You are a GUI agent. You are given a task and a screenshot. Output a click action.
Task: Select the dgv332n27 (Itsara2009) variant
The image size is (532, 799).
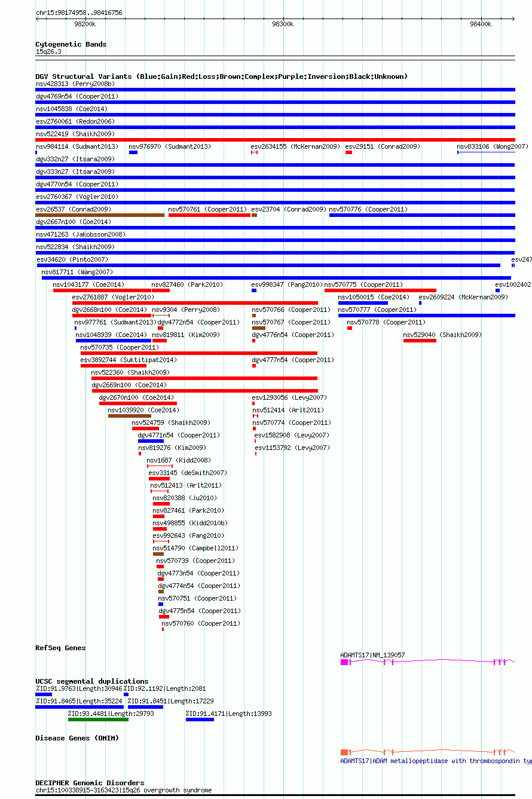point(75,159)
